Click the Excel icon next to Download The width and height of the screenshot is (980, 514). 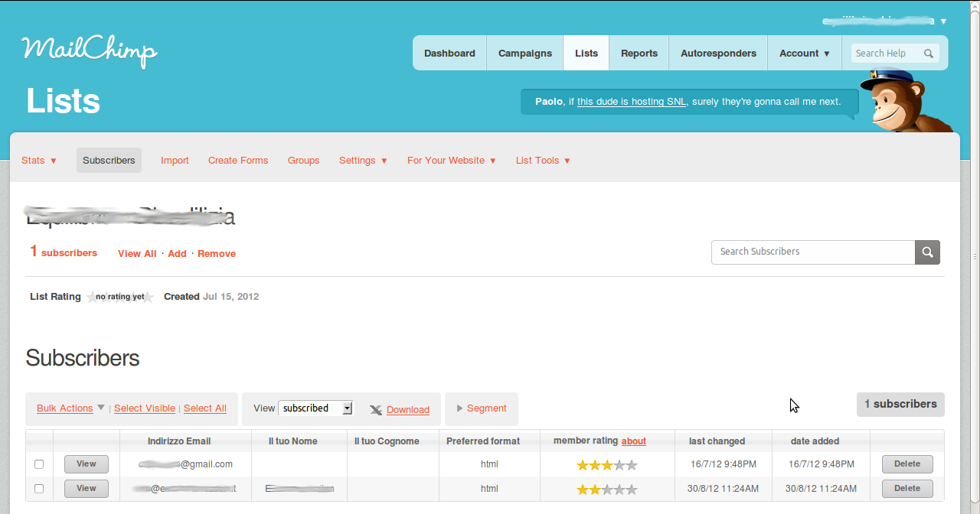click(376, 410)
